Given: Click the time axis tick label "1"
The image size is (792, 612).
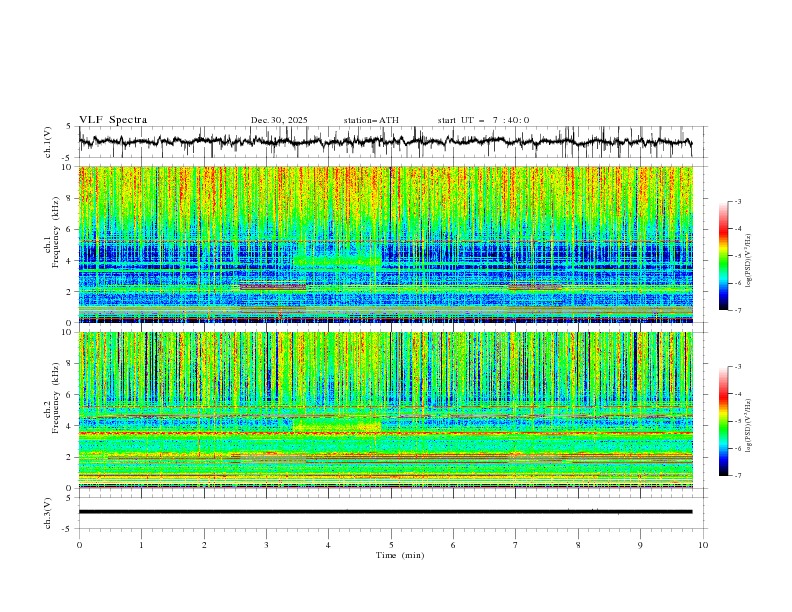Looking at the screenshot, I should tap(141, 545).
